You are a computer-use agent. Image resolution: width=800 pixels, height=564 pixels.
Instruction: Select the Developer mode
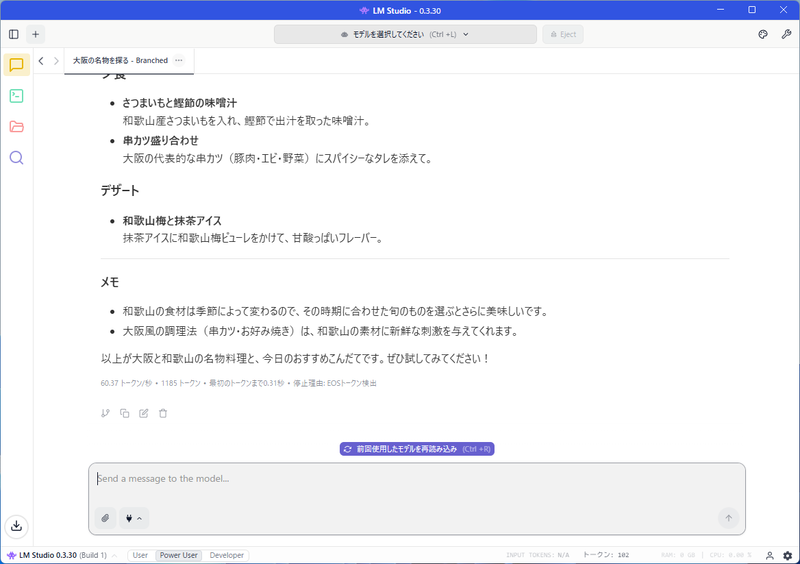point(227,555)
